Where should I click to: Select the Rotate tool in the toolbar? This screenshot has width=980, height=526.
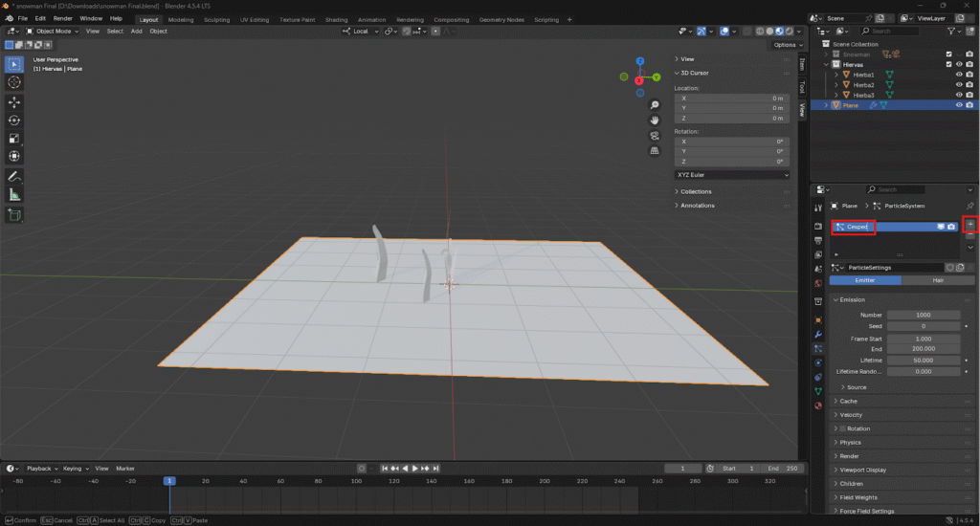[14, 120]
